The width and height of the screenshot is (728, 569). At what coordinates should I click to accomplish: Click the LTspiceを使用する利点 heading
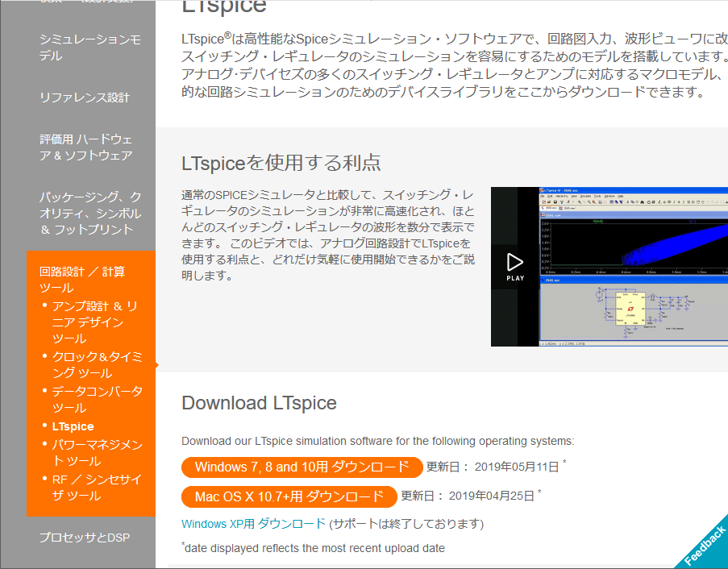point(281,163)
